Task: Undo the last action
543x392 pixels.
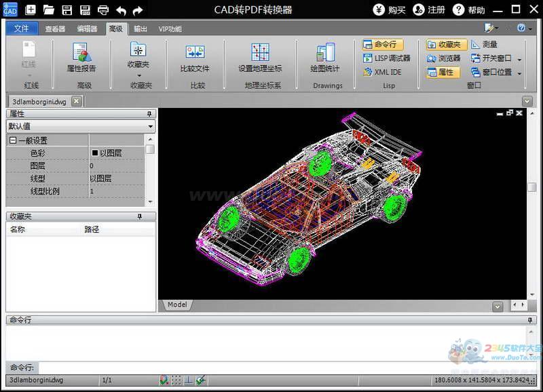Action: coord(121,10)
